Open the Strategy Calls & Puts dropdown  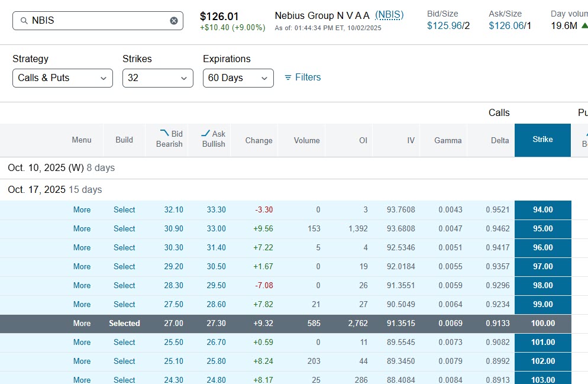tap(63, 78)
